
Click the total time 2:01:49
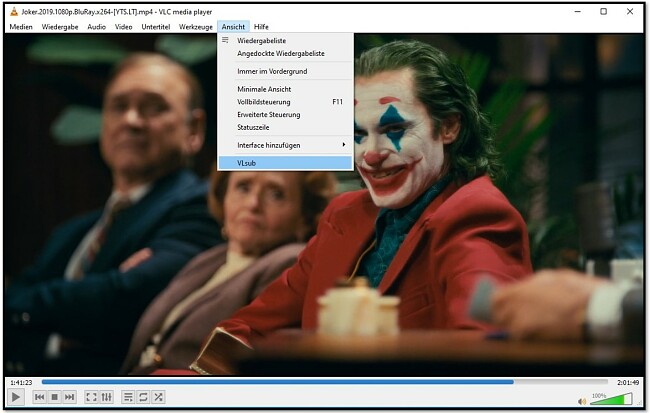click(x=628, y=382)
